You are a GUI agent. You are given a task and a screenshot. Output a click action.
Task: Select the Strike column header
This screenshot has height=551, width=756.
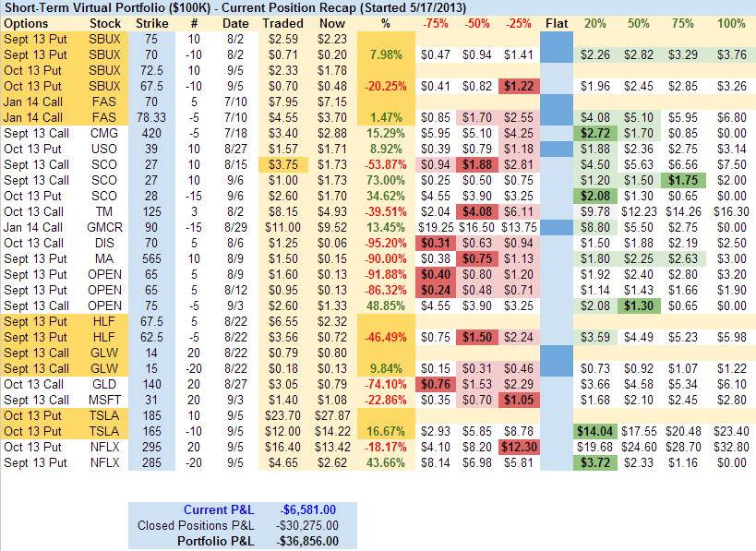click(151, 23)
